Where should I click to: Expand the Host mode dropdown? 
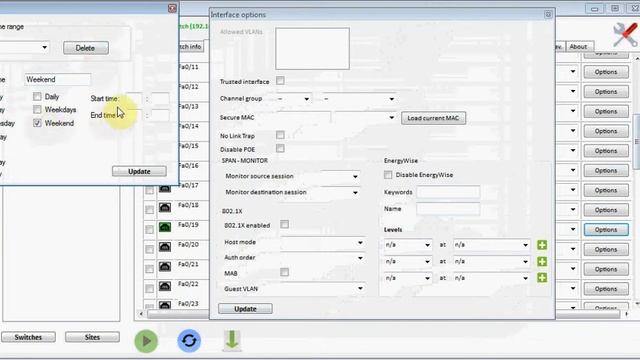click(322, 242)
